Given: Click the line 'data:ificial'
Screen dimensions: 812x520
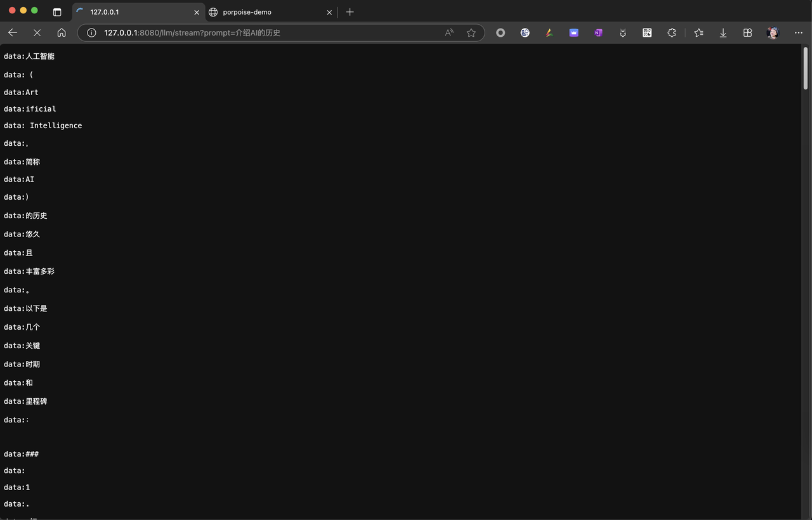Looking at the screenshot, I should [30, 109].
